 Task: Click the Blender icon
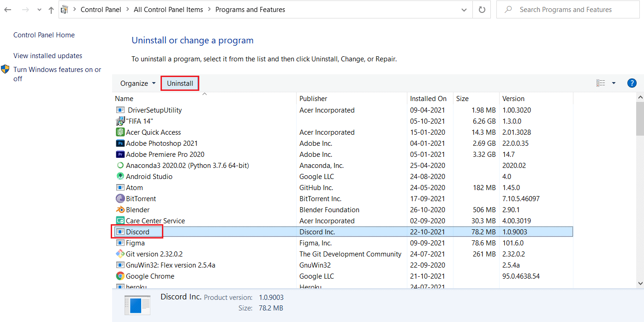[120, 209]
